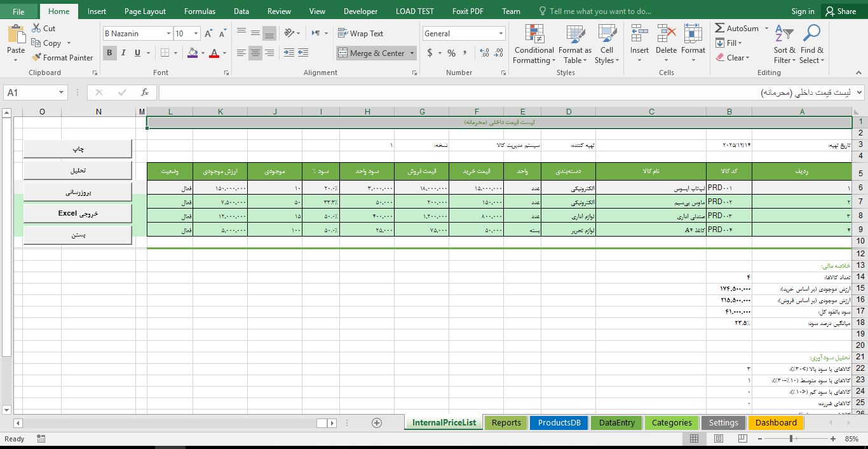Toggle Bold formatting
The width and height of the screenshot is (868, 449).
coord(109,53)
